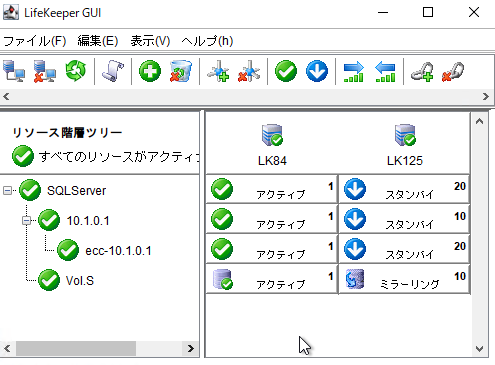This screenshot has width=495, height=365.
Task: Click the Delete communication path icon
Action: (x=249, y=71)
